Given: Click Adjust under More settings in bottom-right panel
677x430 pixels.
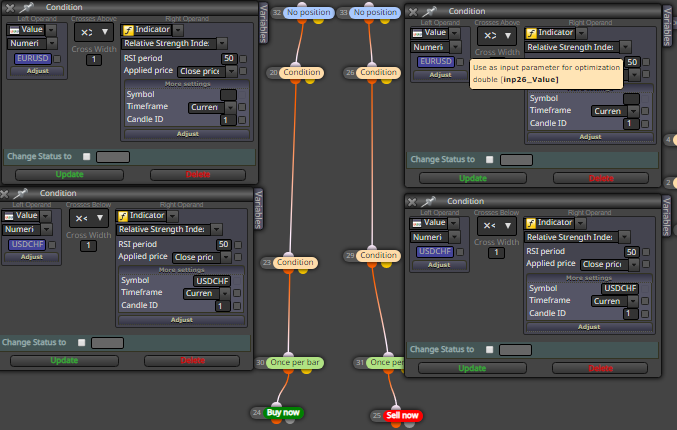Looking at the screenshot, I should [589, 327].
